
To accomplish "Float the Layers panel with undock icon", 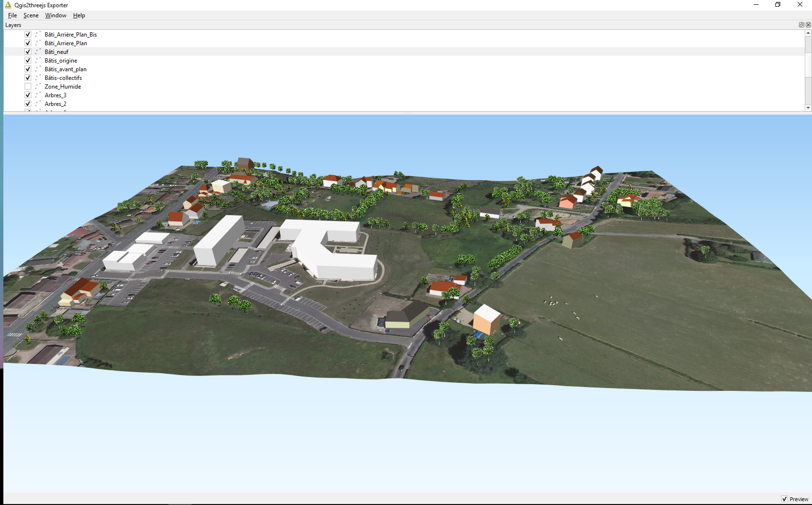I will click(801, 25).
